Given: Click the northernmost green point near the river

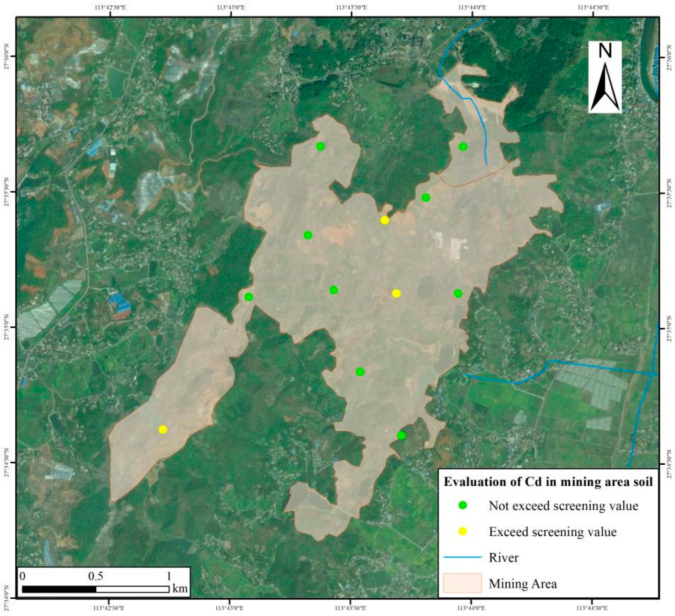Looking at the screenshot, I should tap(463, 147).
